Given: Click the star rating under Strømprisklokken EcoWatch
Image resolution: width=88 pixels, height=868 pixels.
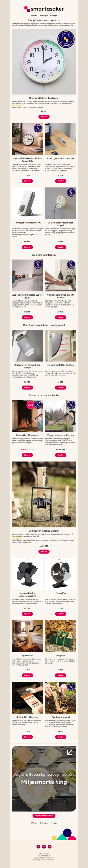Looking at the screenshot, I should pos(16,105).
